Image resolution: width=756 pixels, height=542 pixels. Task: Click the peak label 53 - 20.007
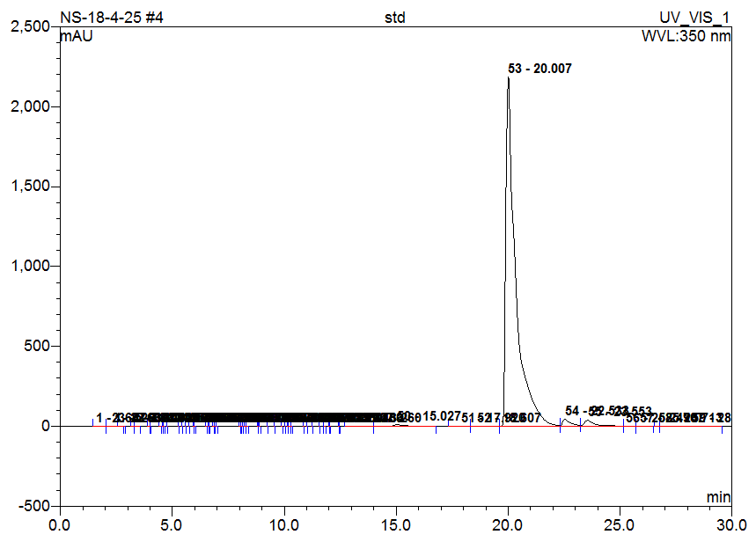(539, 69)
